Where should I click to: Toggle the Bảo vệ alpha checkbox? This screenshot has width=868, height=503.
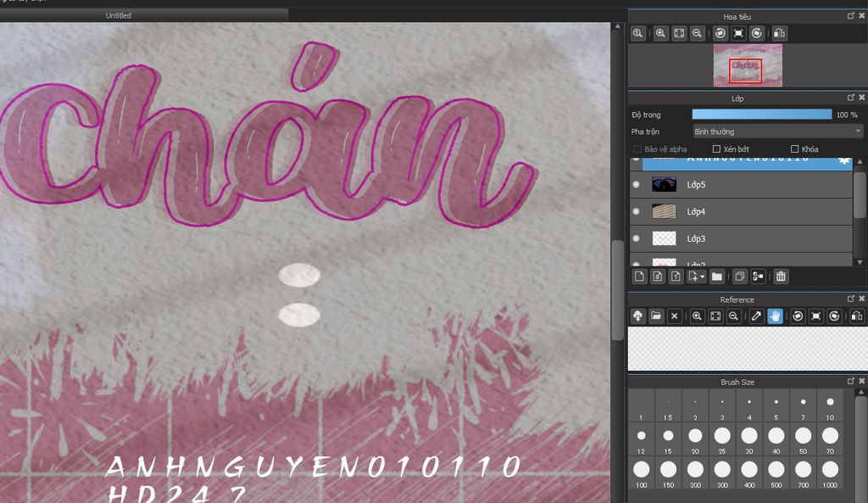[x=637, y=149]
